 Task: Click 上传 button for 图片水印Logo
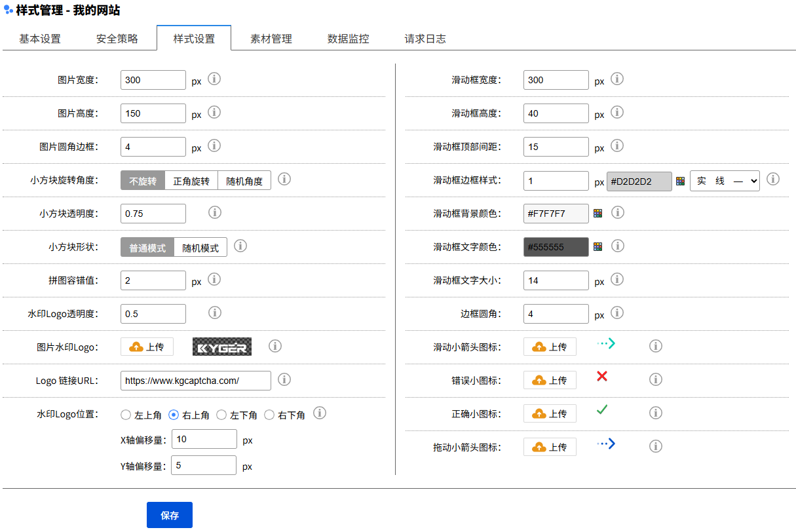(x=147, y=347)
